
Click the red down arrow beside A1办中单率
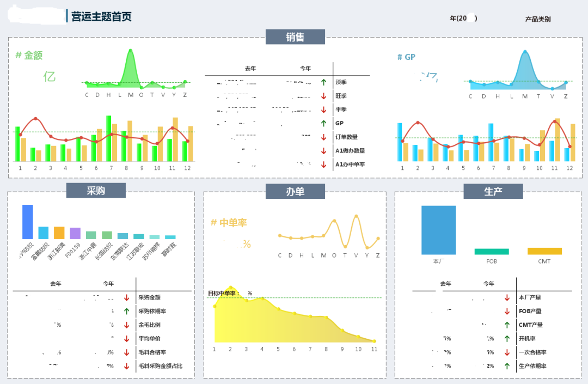click(323, 164)
